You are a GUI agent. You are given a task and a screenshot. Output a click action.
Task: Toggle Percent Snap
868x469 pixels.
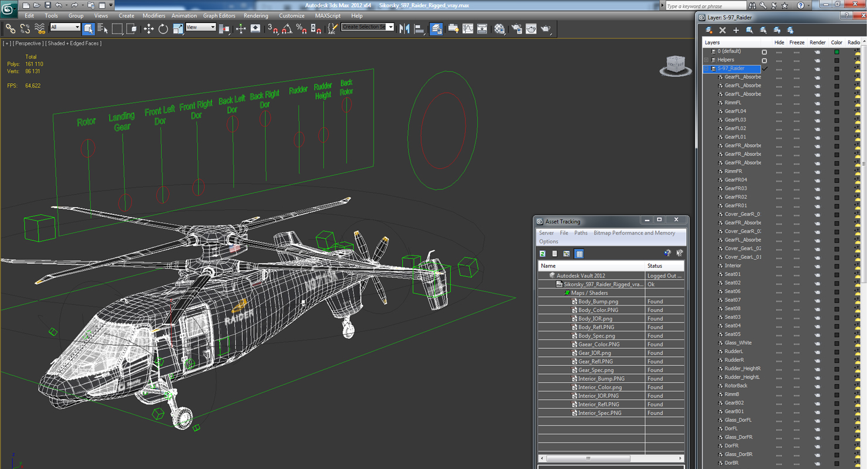point(301,28)
